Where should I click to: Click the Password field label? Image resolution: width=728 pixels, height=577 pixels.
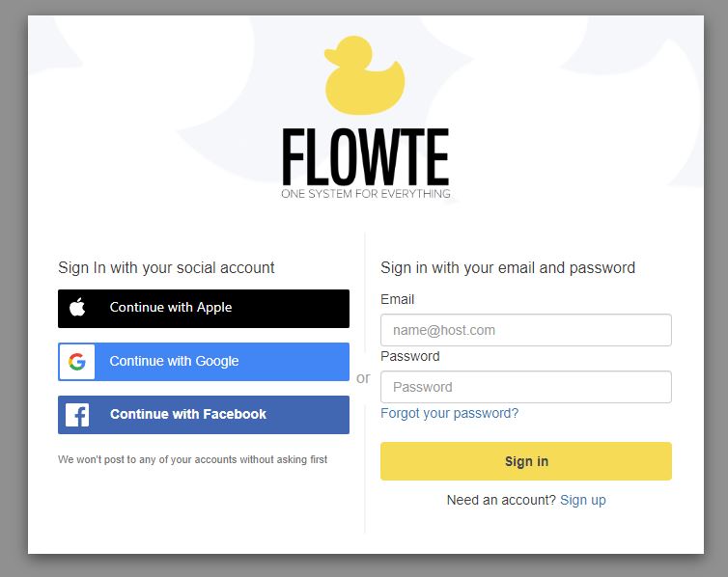tap(410, 356)
